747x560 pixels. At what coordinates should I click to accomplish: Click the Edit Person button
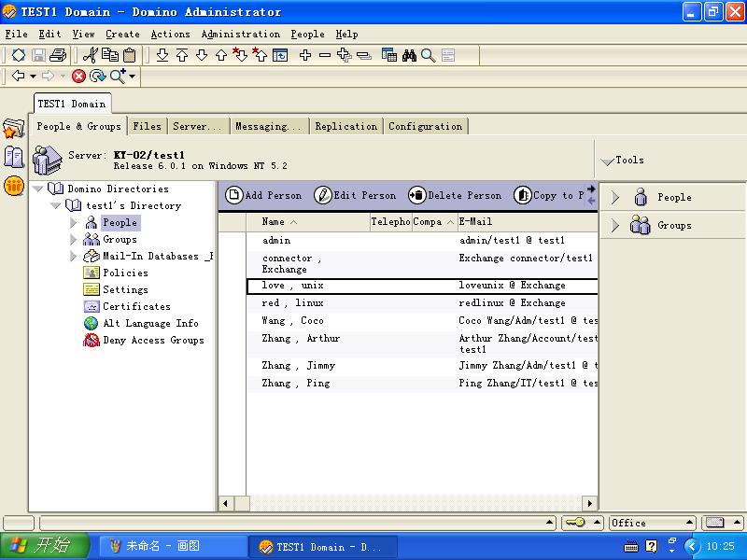pos(355,195)
